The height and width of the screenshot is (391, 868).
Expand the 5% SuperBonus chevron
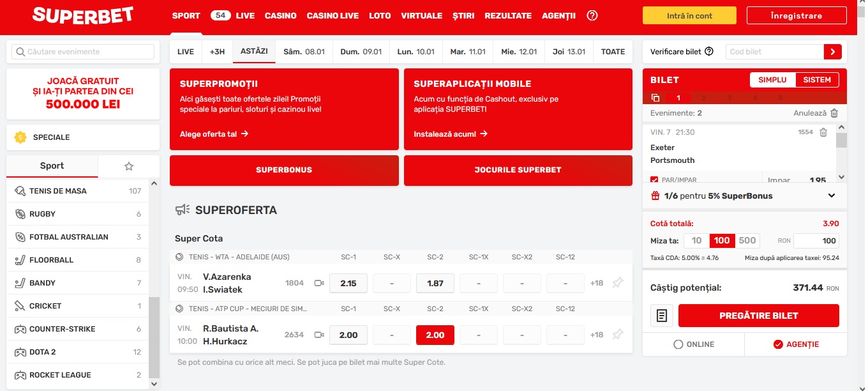tap(832, 195)
